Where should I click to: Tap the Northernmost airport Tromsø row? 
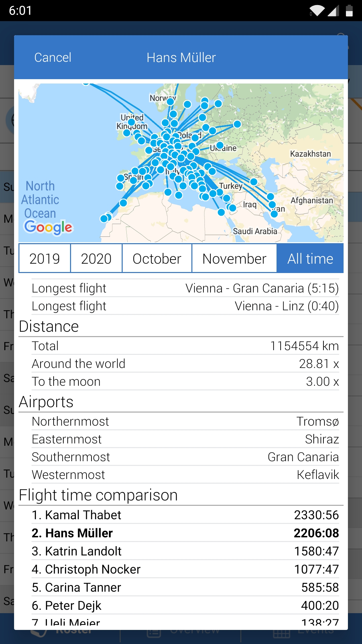[185, 421]
